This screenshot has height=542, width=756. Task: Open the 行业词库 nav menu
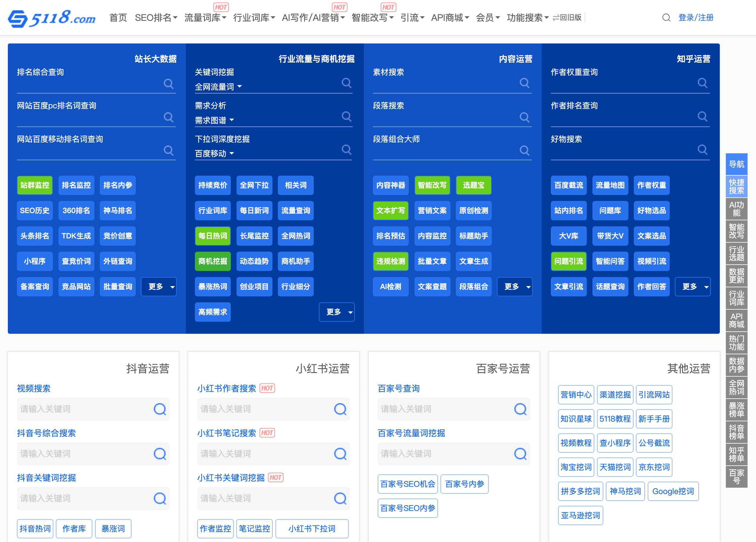click(254, 18)
